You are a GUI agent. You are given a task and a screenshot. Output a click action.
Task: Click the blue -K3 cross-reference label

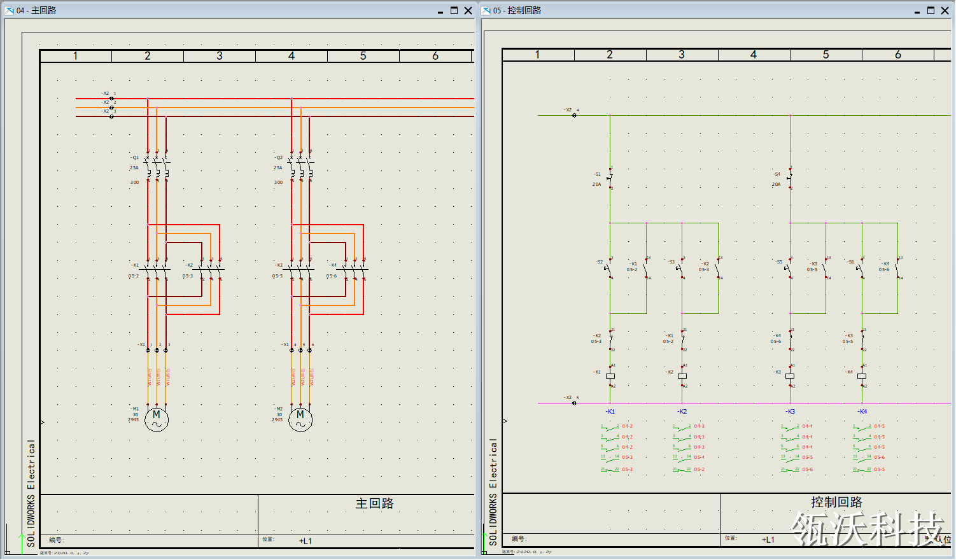tap(790, 412)
